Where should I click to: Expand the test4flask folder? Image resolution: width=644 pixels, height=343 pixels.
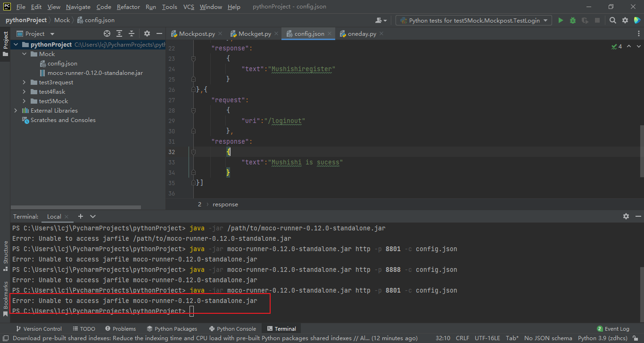(24, 91)
